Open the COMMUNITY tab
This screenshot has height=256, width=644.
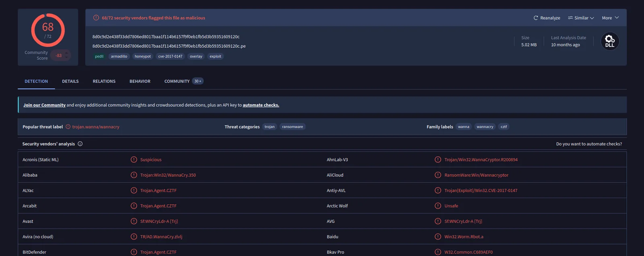[x=177, y=81]
